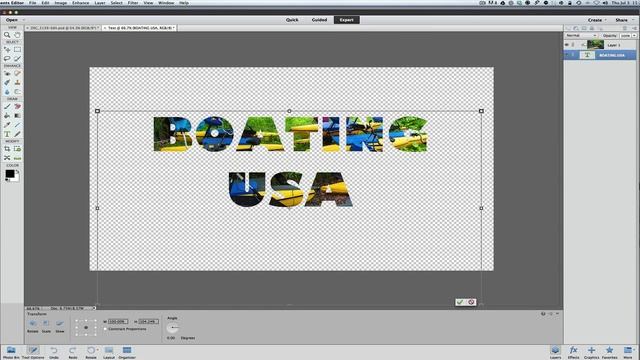Select the Red Eye Removal tool
640x360 pixels.
point(7,73)
